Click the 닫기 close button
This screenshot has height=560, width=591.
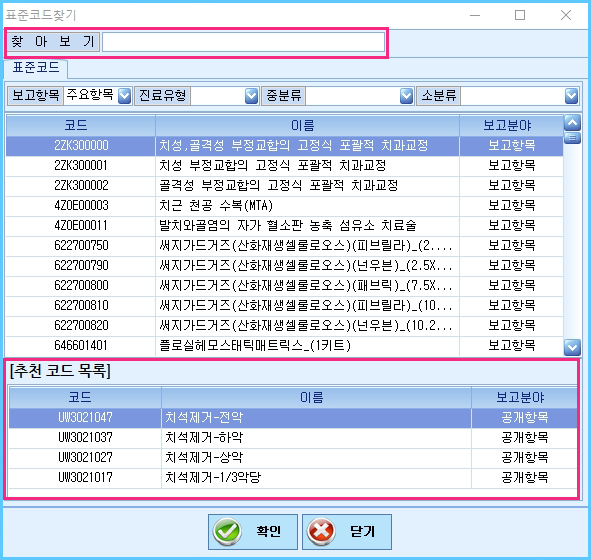tap(347, 532)
